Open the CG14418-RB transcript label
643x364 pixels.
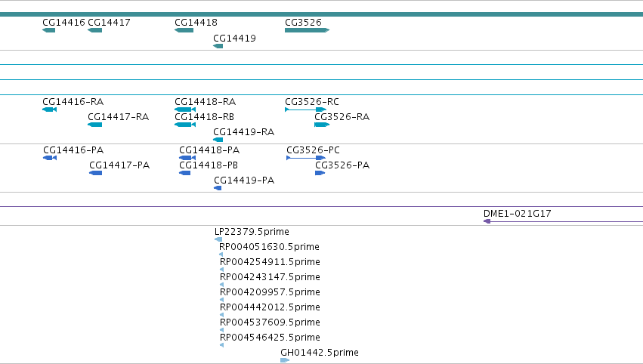pos(204,117)
